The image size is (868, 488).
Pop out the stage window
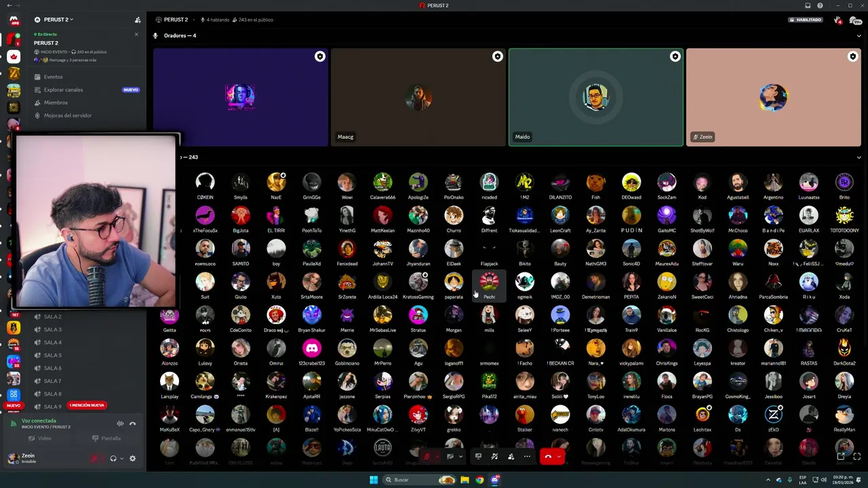pos(841,457)
